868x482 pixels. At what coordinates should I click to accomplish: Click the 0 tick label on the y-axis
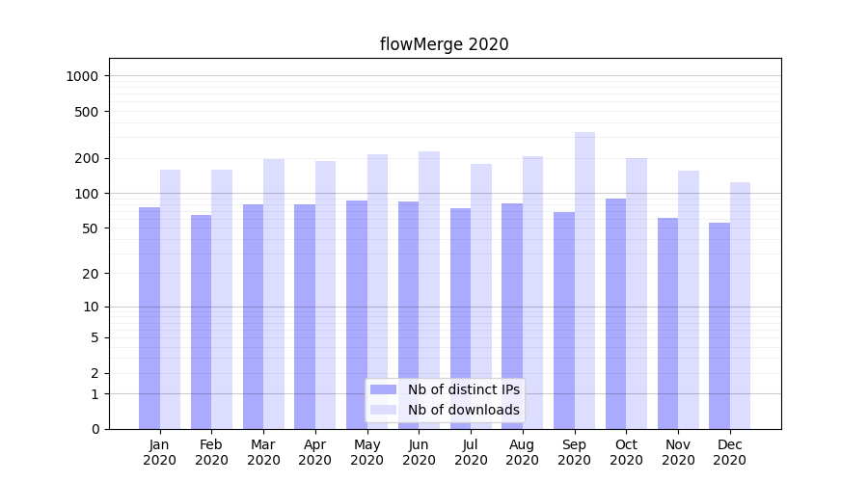point(95,429)
